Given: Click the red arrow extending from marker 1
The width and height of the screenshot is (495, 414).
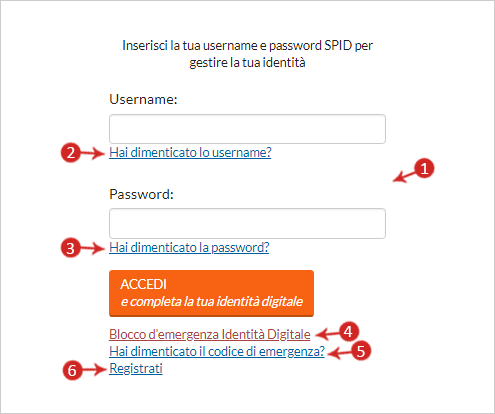Looking at the screenshot, I should (x=404, y=176).
